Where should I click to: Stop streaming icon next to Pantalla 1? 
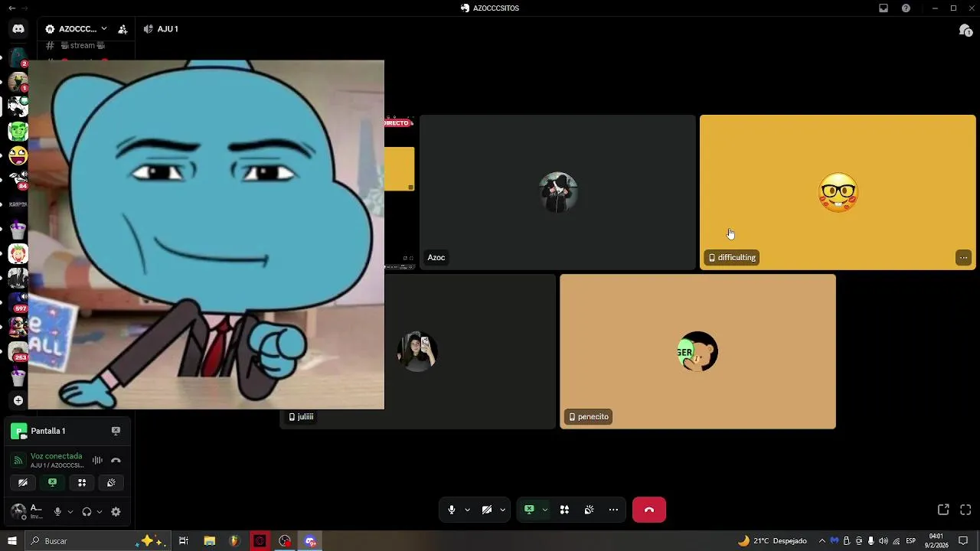click(116, 431)
